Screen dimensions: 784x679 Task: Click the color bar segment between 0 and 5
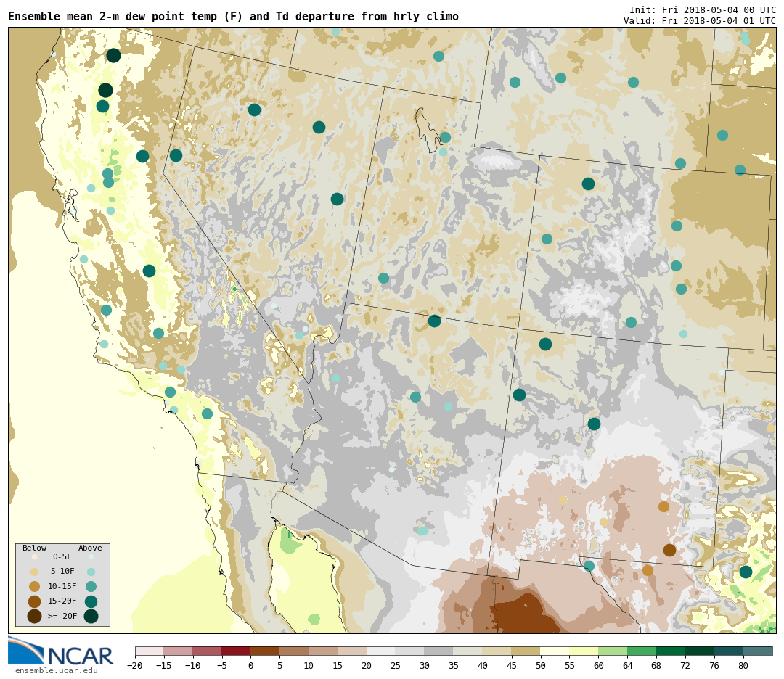[x=265, y=651]
